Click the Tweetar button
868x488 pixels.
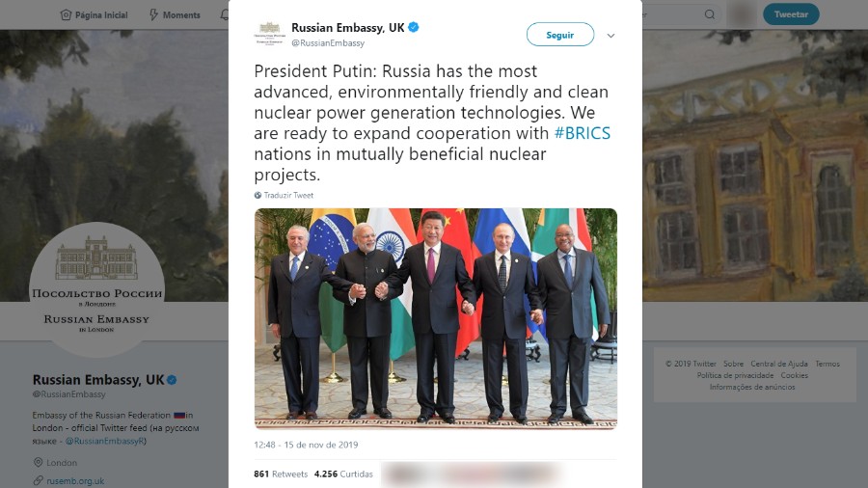791,14
